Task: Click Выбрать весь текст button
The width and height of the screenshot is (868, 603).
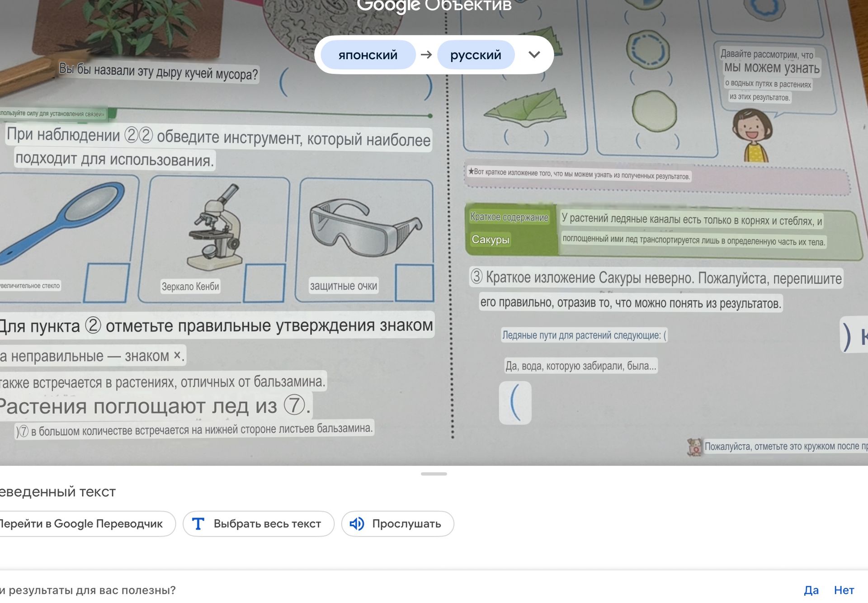Action: (259, 523)
